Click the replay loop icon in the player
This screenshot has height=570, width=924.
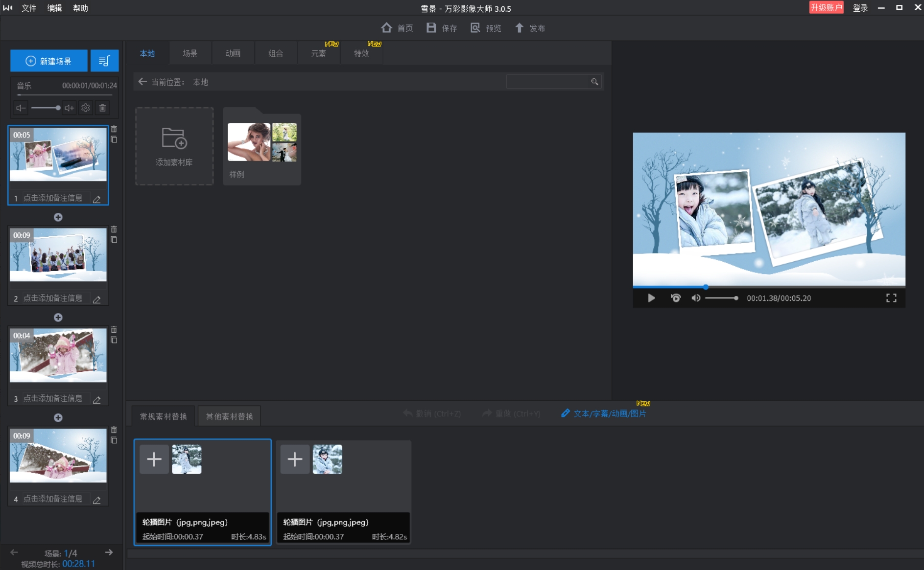676,298
